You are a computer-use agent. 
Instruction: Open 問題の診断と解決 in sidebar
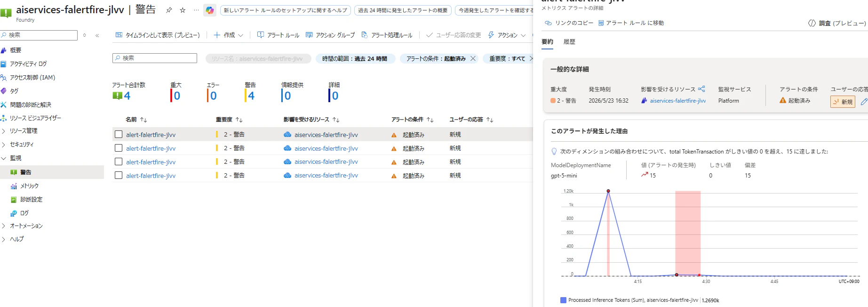(31, 105)
